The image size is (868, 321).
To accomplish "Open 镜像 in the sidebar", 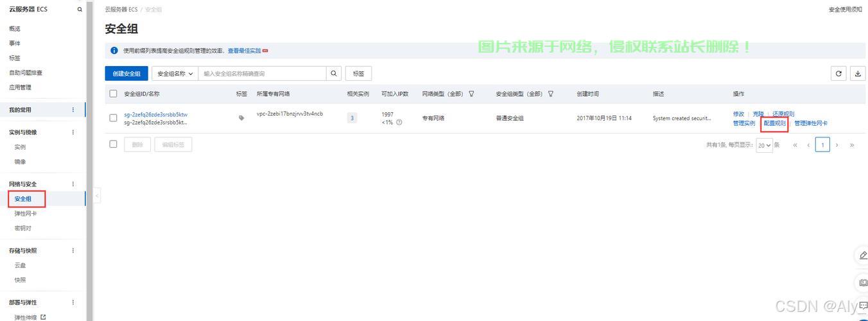I will pos(20,162).
